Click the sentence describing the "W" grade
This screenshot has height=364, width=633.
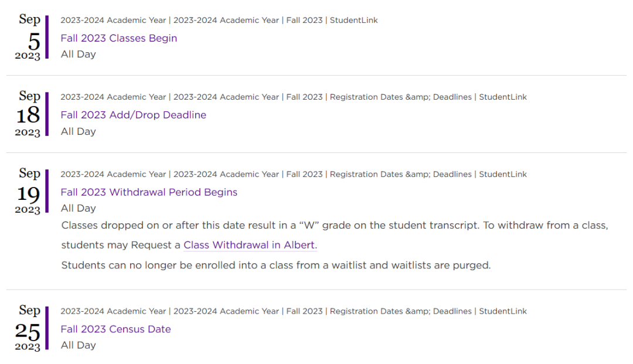pos(270,225)
